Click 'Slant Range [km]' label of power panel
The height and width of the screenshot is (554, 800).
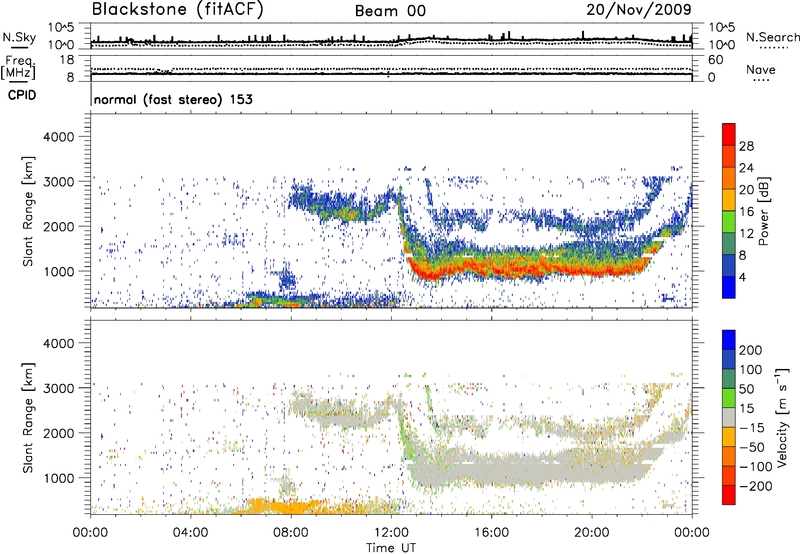28,211
